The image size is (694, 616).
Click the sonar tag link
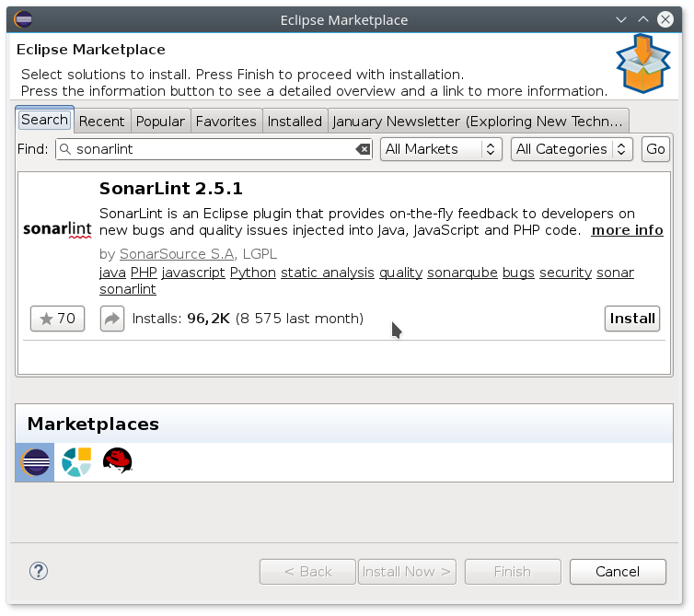click(615, 273)
